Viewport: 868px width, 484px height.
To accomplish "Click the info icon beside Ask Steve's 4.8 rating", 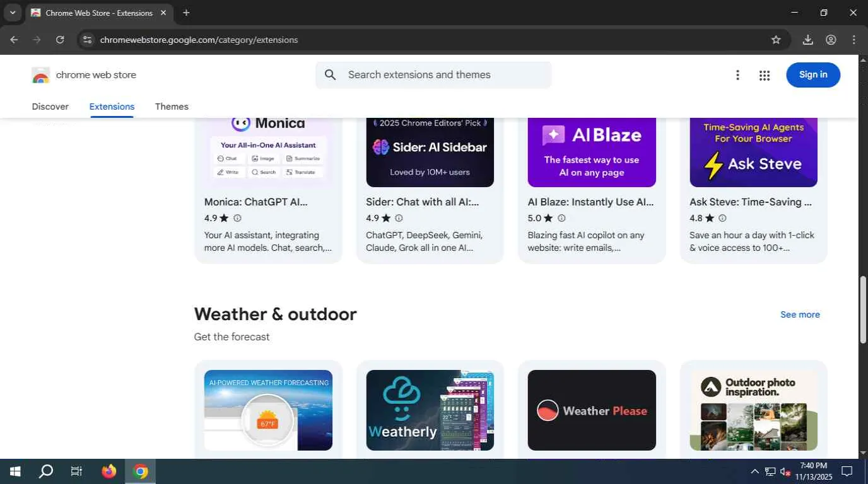I will tap(722, 218).
